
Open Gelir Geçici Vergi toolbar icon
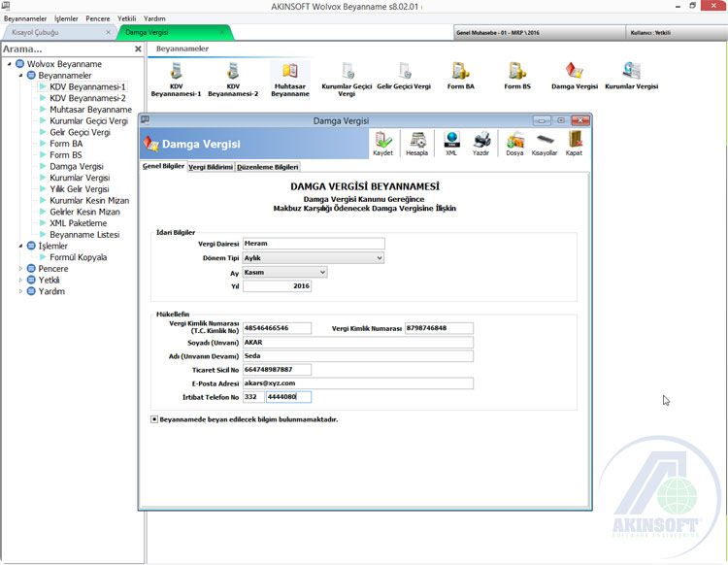coord(404,77)
